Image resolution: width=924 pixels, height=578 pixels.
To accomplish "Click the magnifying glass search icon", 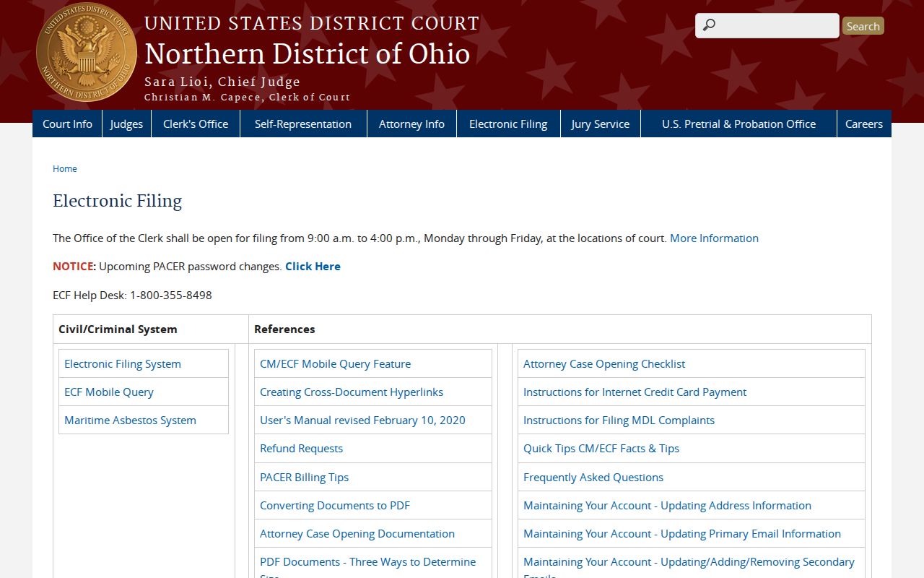I will 709,25.
